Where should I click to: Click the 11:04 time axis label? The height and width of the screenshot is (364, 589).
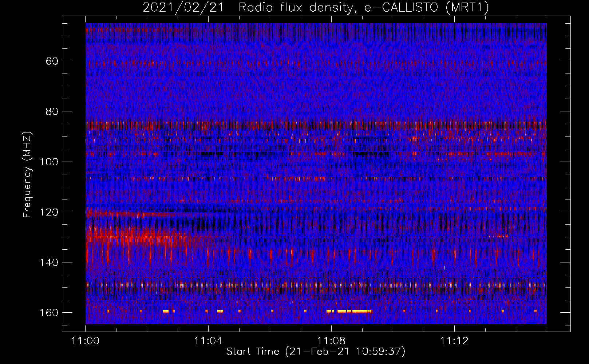pos(208,341)
